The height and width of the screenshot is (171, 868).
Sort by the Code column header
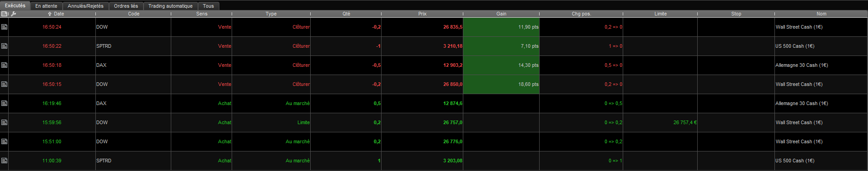coord(134,14)
